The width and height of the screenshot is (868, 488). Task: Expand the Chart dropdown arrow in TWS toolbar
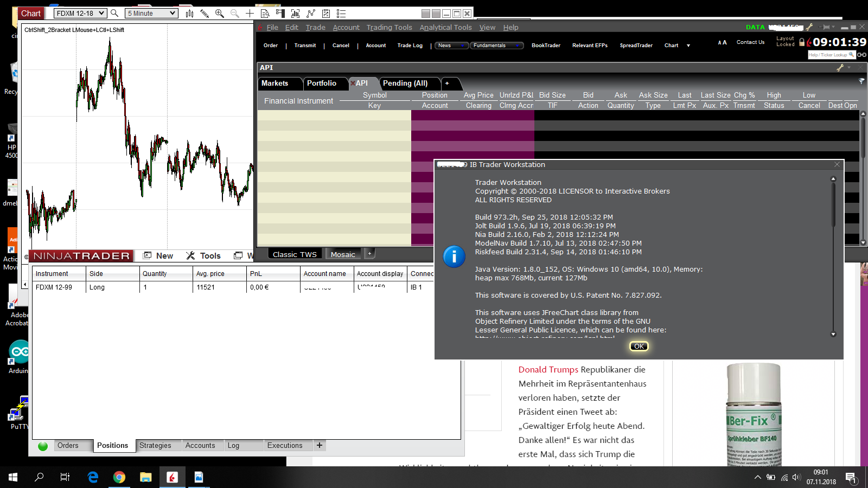[x=688, y=46]
